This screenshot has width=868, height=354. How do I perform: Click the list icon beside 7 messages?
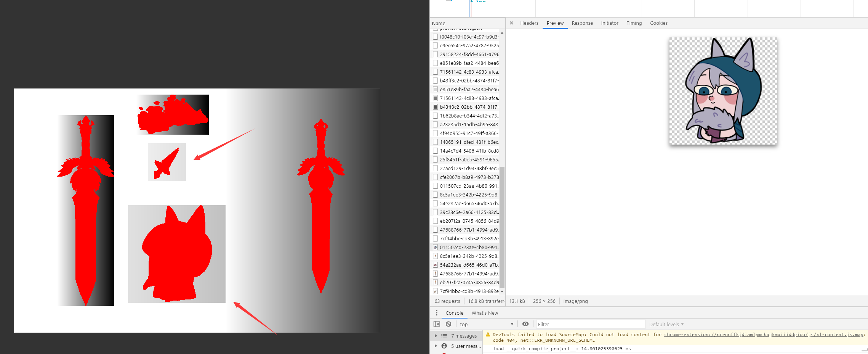(x=444, y=336)
